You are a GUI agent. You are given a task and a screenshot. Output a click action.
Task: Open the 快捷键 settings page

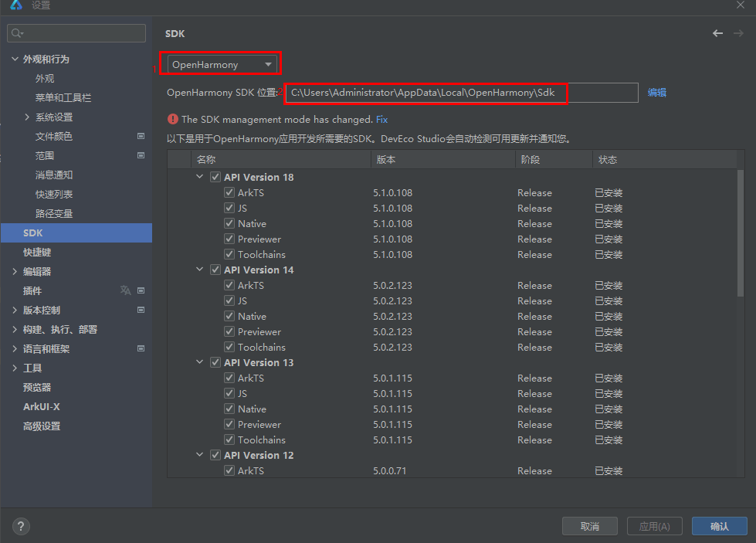[x=37, y=252]
